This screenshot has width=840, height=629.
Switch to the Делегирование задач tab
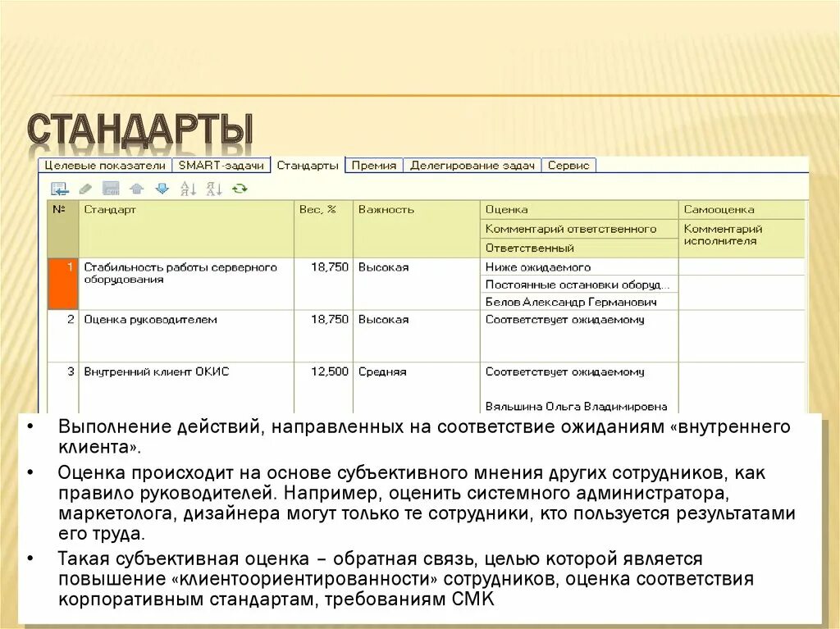click(x=472, y=166)
